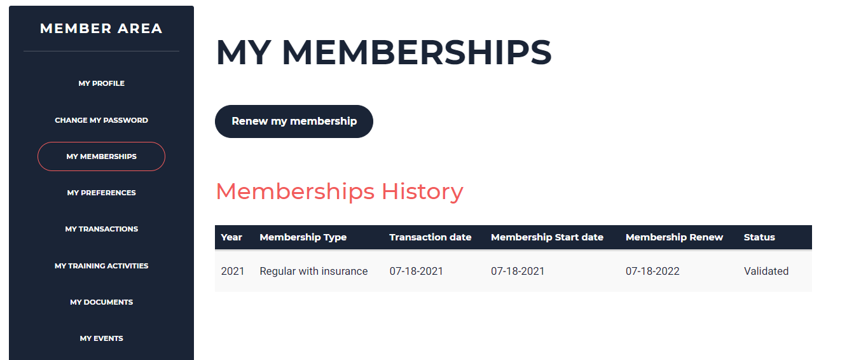Open My Preferences section
This screenshot has width=868, height=360.
101,193
